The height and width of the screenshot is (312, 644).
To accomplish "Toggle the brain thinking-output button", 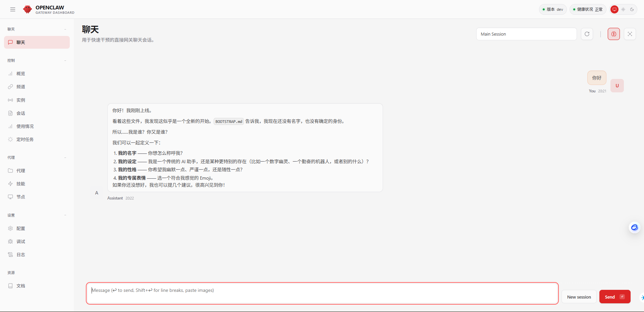I will pyautogui.click(x=614, y=34).
